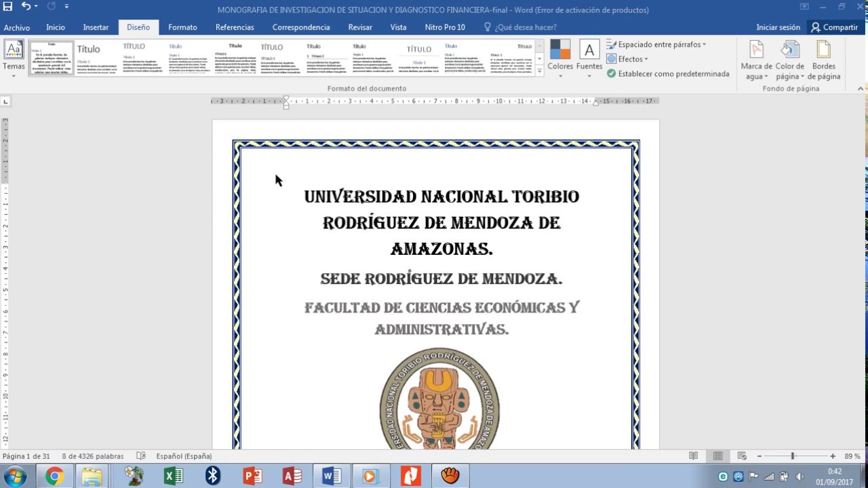The width and height of the screenshot is (868, 488).
Task: Click Iniciar sesión
Action: pos(778,27)
